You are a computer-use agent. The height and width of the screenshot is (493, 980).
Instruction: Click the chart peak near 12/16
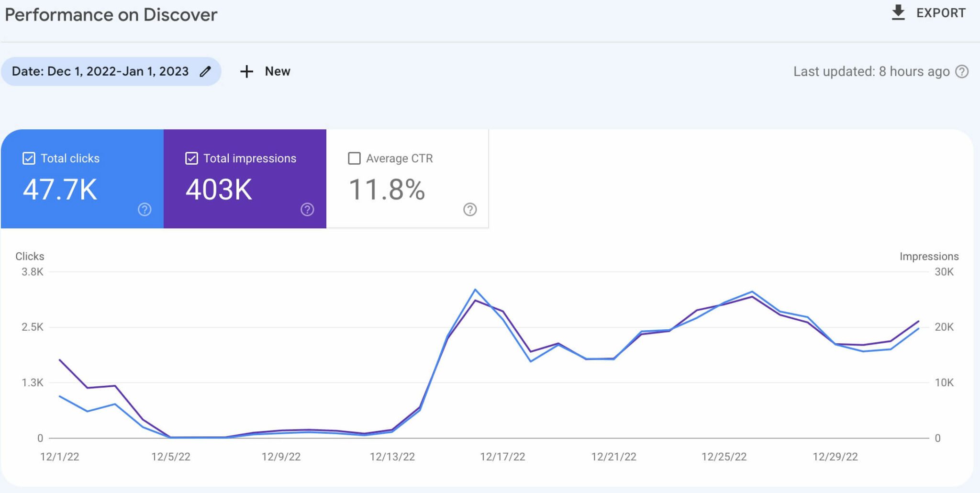pyautogui.click(x=474, y=290)
